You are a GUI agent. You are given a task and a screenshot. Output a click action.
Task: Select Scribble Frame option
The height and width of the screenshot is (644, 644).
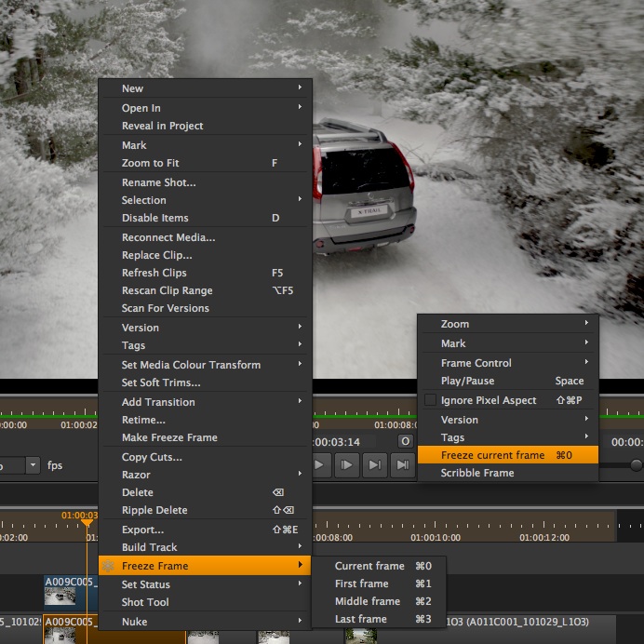[477, 473]
